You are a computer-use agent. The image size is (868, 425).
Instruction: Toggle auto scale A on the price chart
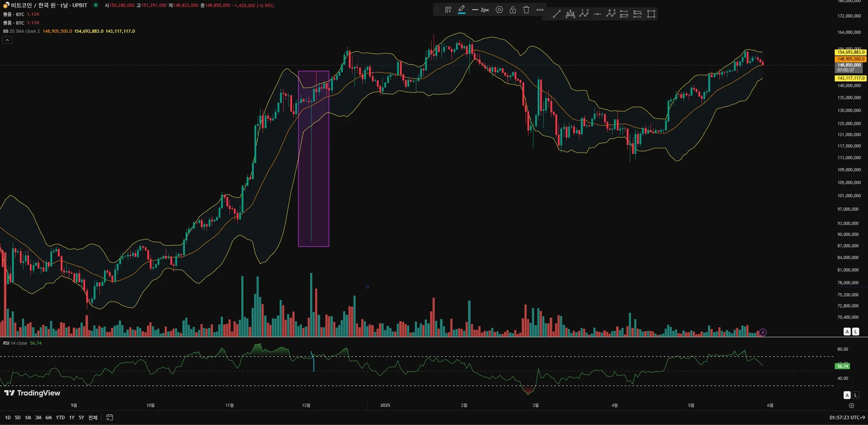pos(847,332)
